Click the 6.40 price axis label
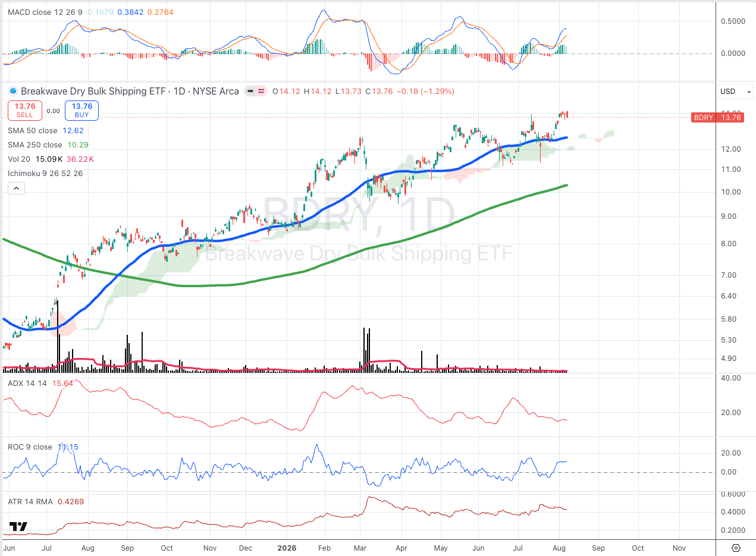 [730, 296]
